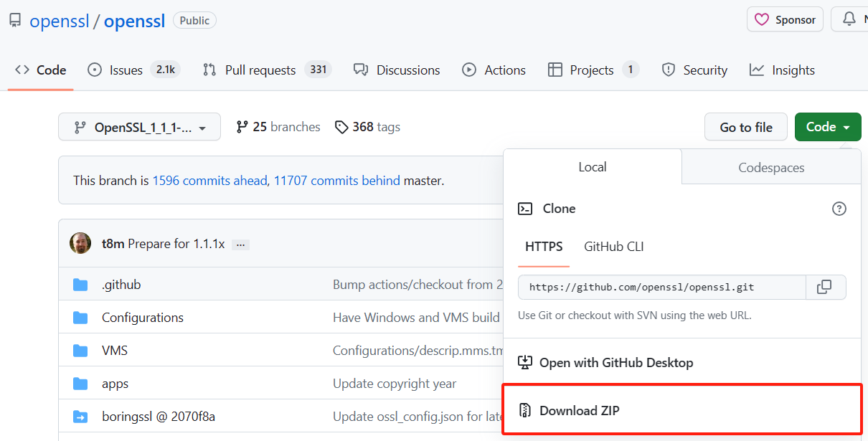Click the VMS folder icon
The width and height of the screenshot is (868, 441).
[80, 351]
